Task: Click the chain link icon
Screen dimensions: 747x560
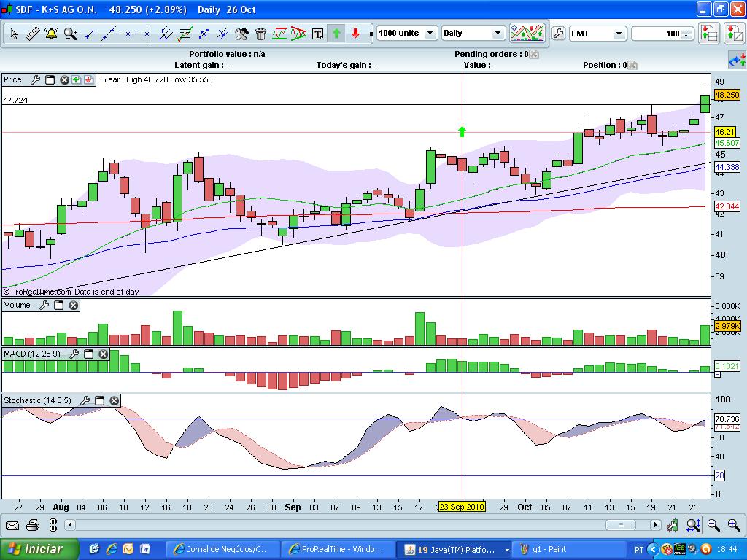Action: pyautogui.click(x=53, y=525)
